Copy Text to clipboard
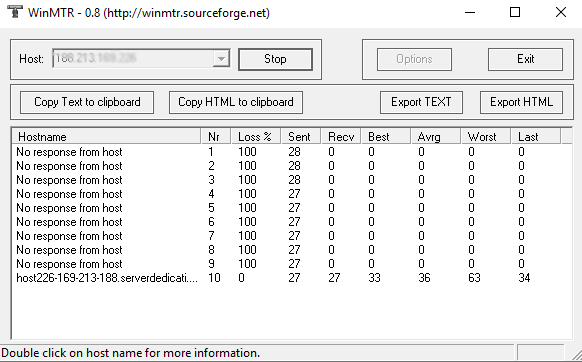Viewport: 582px width, 362px height. 87,102
